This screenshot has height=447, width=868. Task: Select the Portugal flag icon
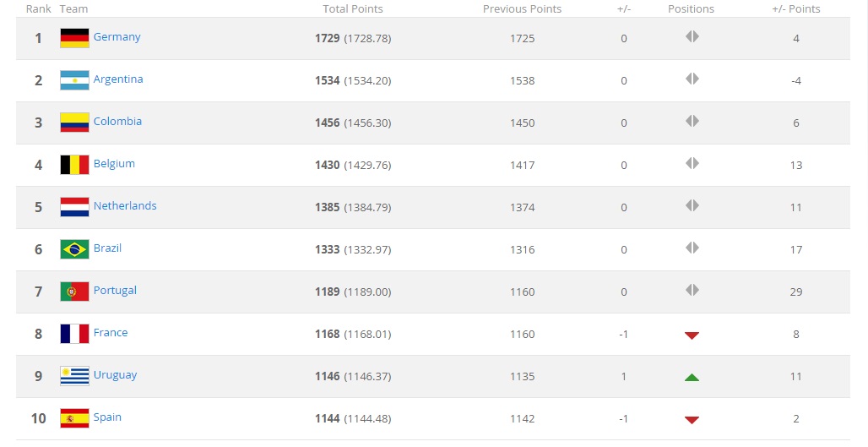pos(75,292)
